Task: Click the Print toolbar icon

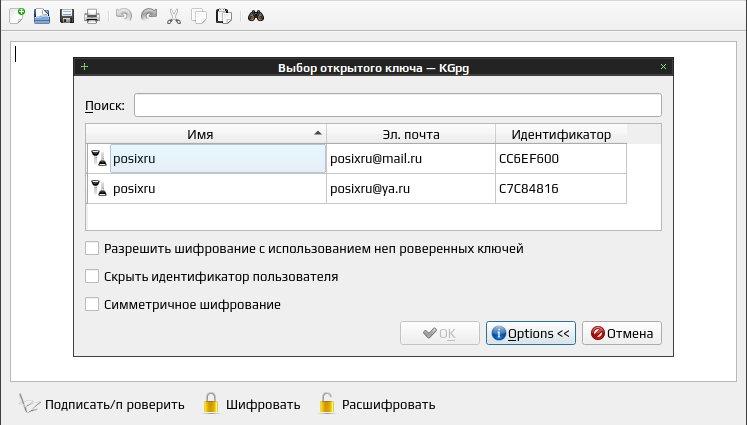Action: [91, 17]
